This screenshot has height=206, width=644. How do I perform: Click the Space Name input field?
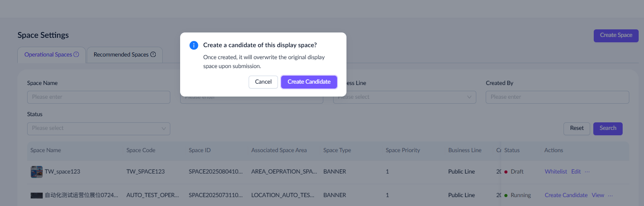pos(98,97)
